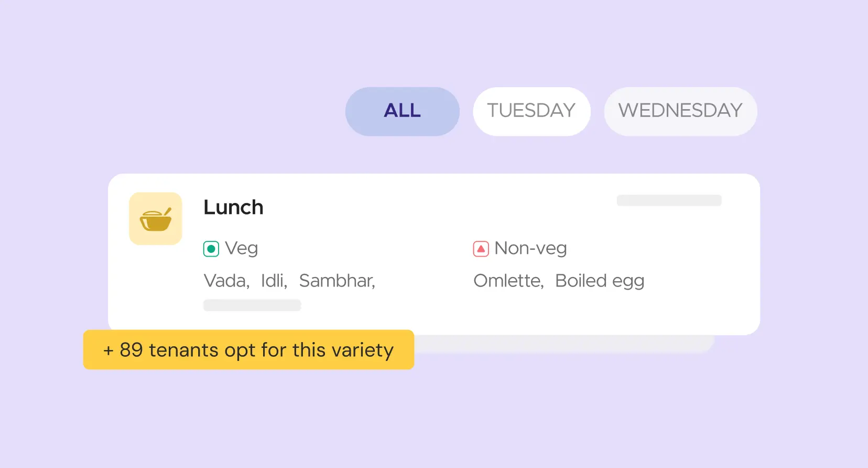The width and height of the screenshot is (868, 468).
Task: Select the Non-veg label
Action: coord(530,248)
